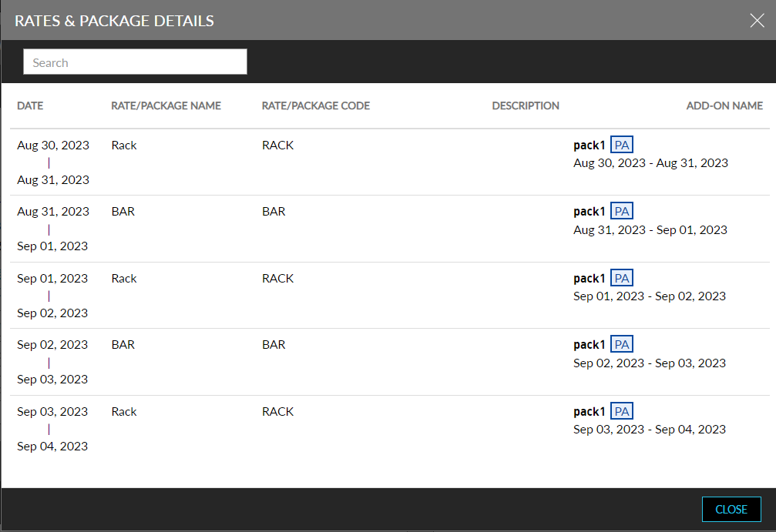The height and width of the screenshot is (532, 776).
Task: Click the PA badge for the Sep 01 Rack entry
Action: (621, 277)
